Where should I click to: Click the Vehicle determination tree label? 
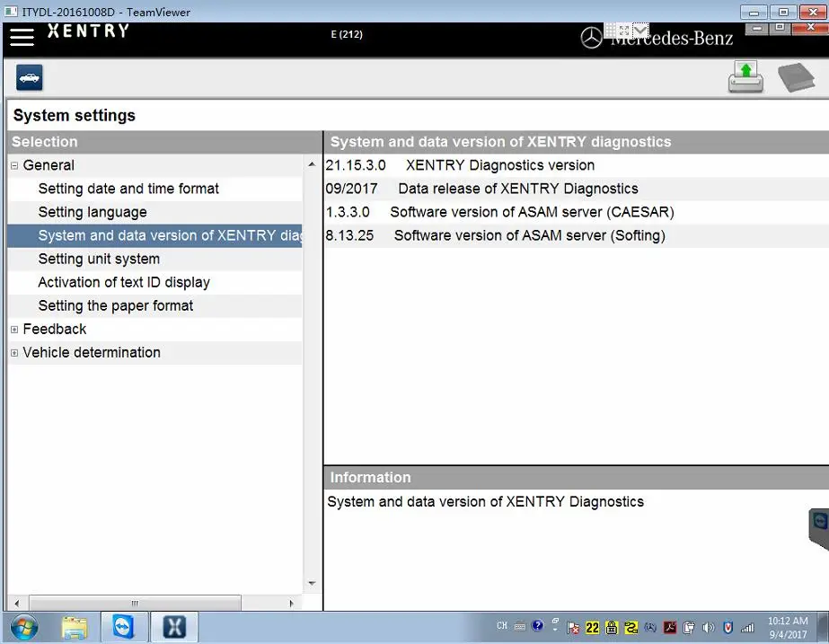[x=92, y=352]
